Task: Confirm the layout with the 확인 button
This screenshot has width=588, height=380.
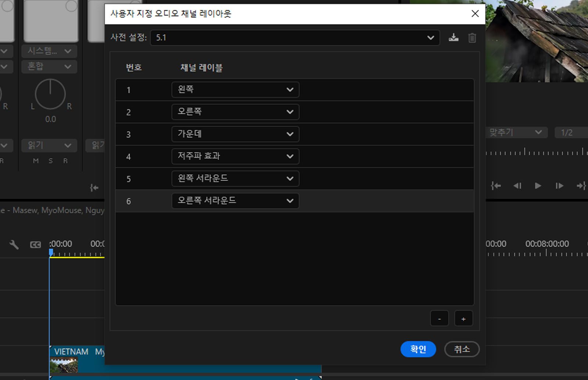Action: pyautogui.click(x=418, y=349)
